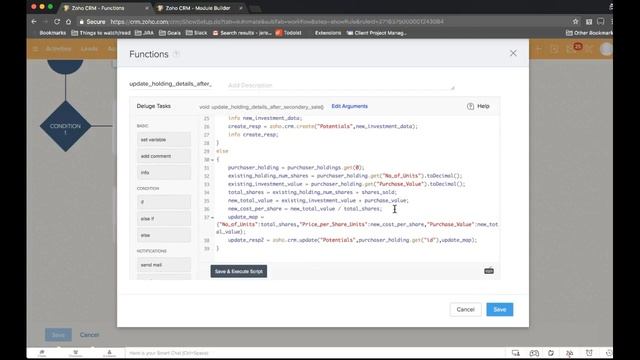Click the plus create icon in the CRM header

tap(539, 49)
